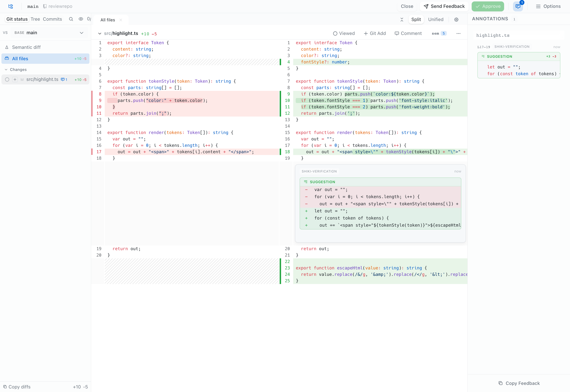Click highlight.ts in the Annotations panel
Image resolution: width=570 pixels, height=392 pixels.
click(x=493, y=35)
